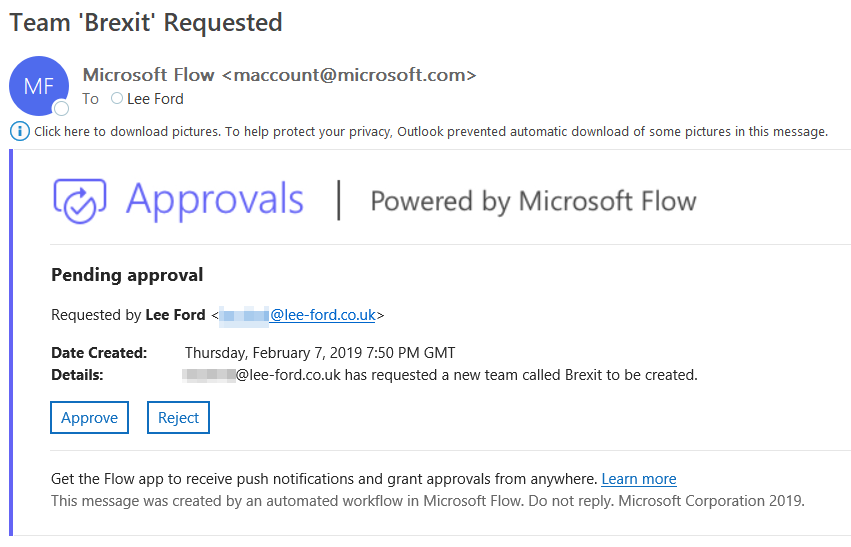Click the Date Created timestamp value
This screenshot has height=547, width=851.
(320, 353)
